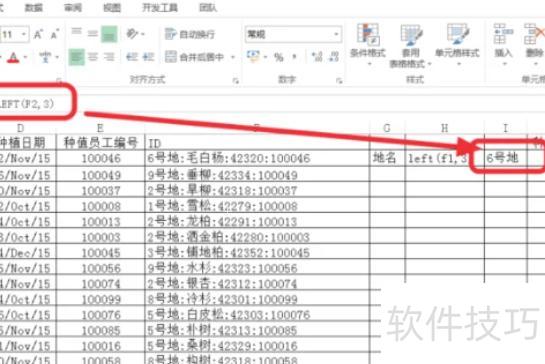545x364 pixels.
Task: Apply the red font color button
Action: tap(13, 57)
